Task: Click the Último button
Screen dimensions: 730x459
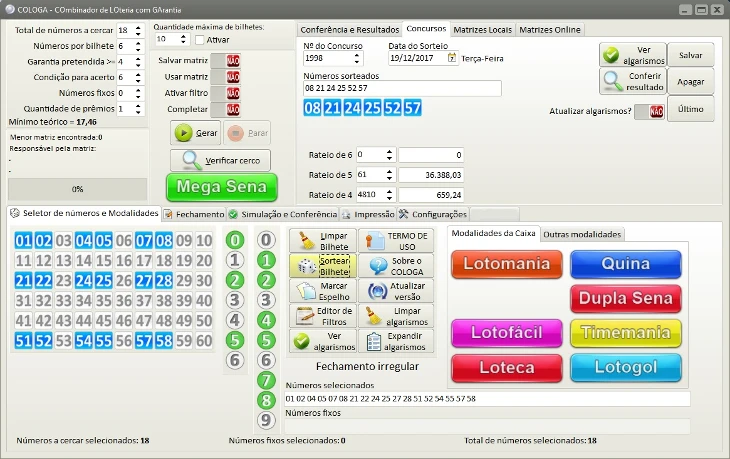Action: pyautogui.click(x=690, y=109)
